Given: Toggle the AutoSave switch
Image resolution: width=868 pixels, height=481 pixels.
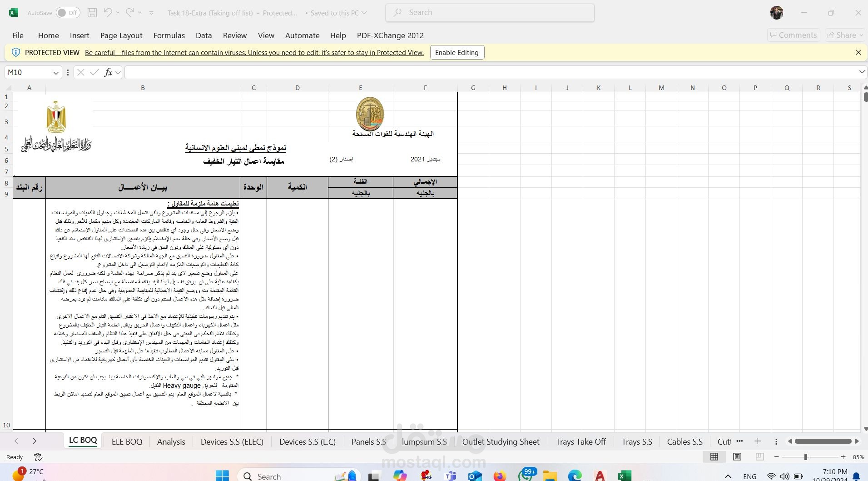Looking at the screenshot, I should tap(68, 13).
